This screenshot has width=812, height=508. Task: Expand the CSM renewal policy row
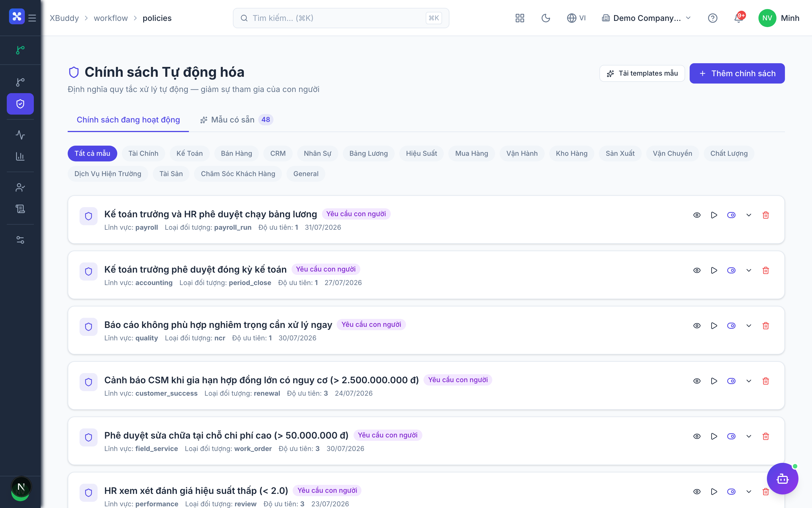[749, 381]
